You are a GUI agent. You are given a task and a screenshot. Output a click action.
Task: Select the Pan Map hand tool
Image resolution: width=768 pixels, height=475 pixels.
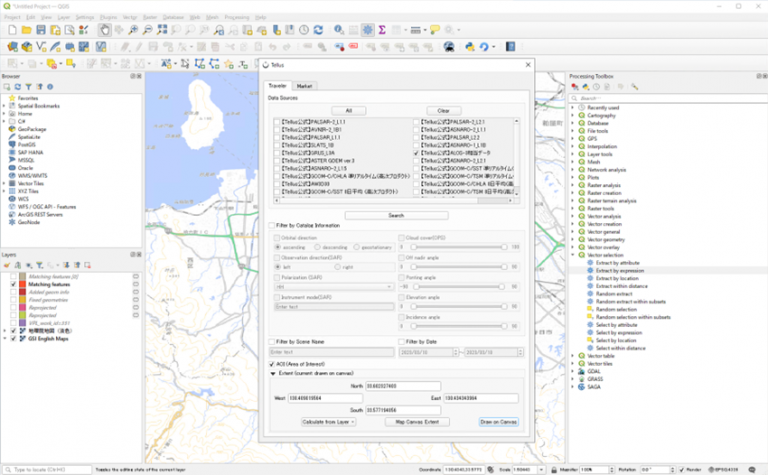(x=104, y=30)
